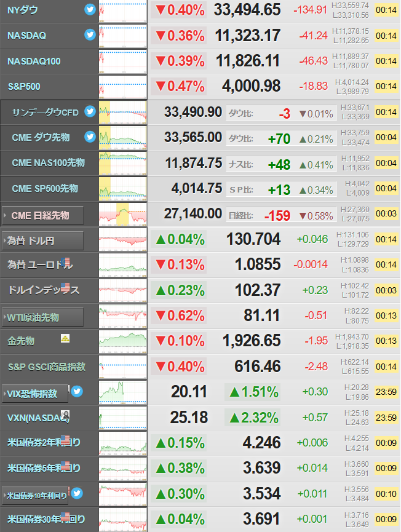
Task: Click the S&P500 value 4,000.98
Action: click(x=252, y=86)
